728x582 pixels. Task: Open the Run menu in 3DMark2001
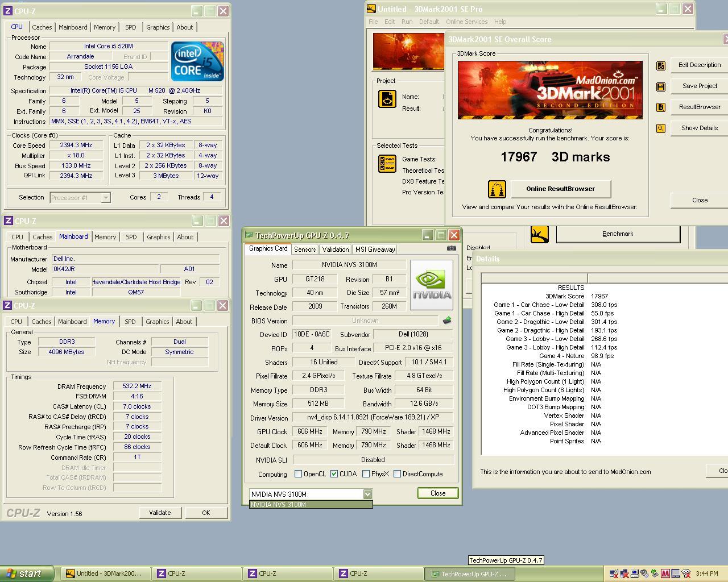(x=407, y=22)
